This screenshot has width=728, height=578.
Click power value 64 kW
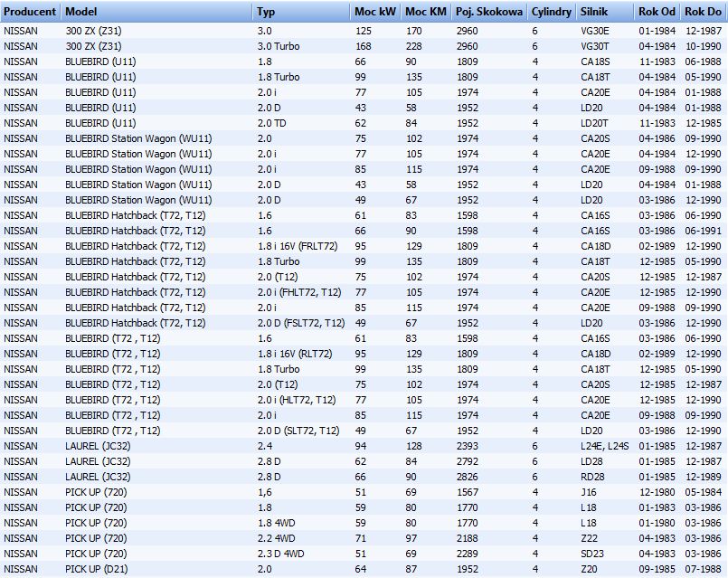pyautogui.click(x=361, y=569)
